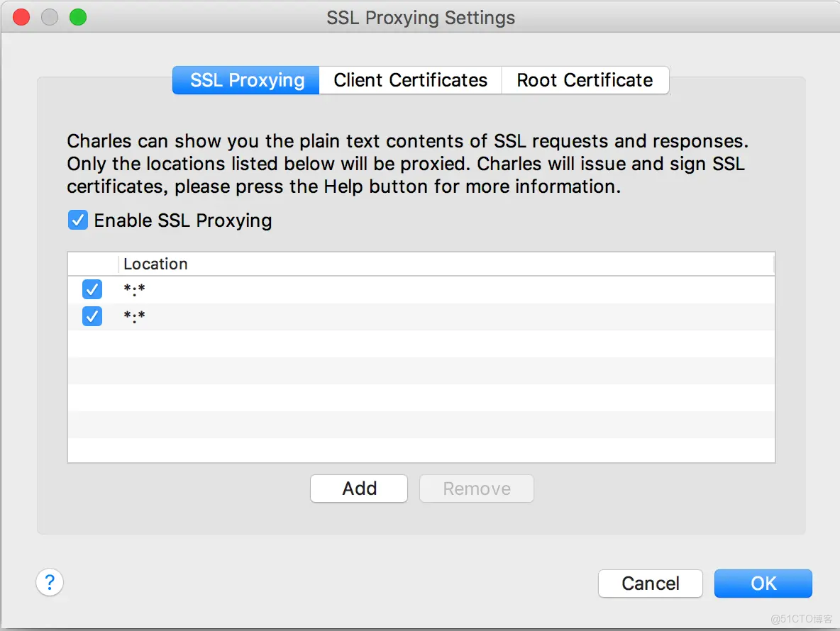Screen dimensions: 840x631
Task: Minimize the window with the yellow button
Action: tap(50, 18)
